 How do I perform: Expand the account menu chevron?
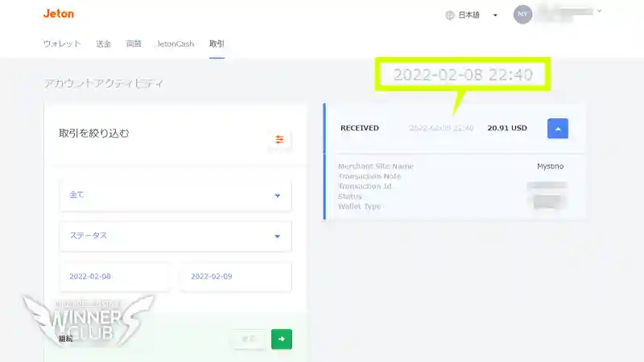[x=599, y=11]
